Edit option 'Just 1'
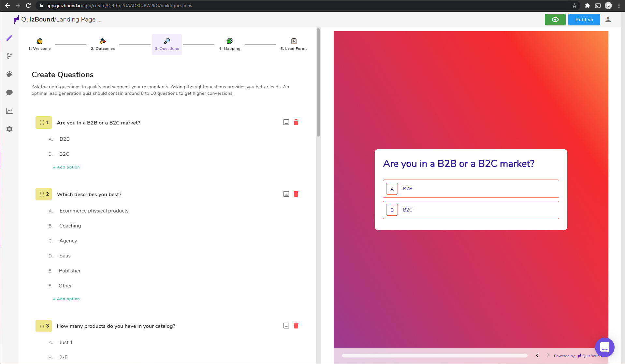 pyautogui.click(x=66, y=342)
